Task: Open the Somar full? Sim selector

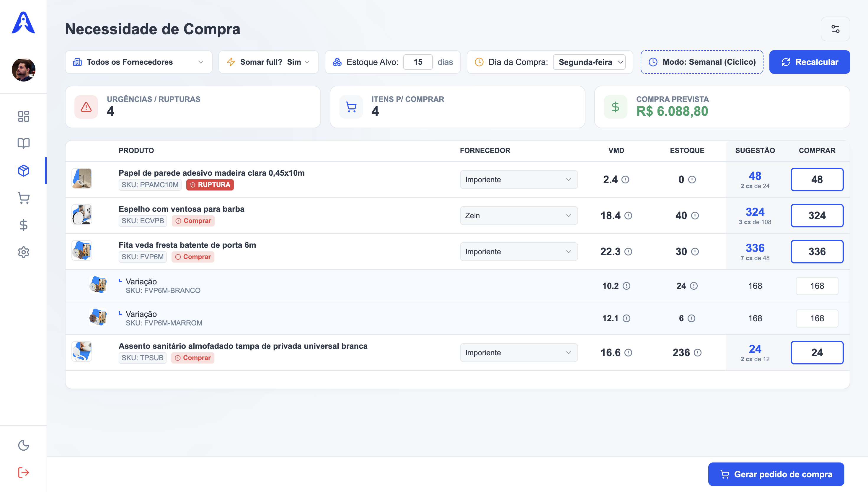Action: coord(268,62)
